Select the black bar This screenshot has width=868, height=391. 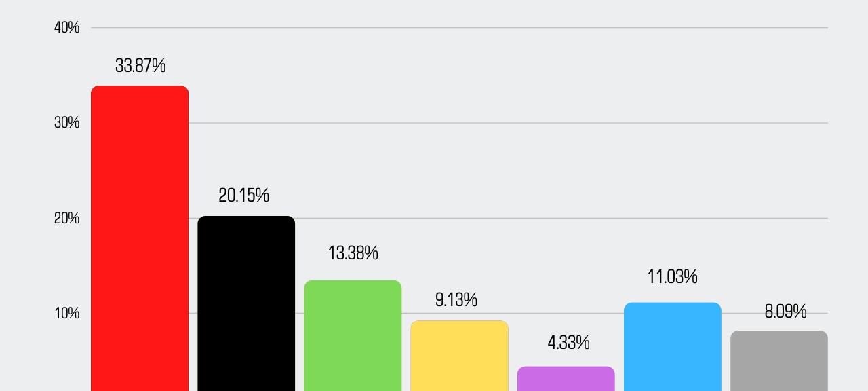point(246,303)
